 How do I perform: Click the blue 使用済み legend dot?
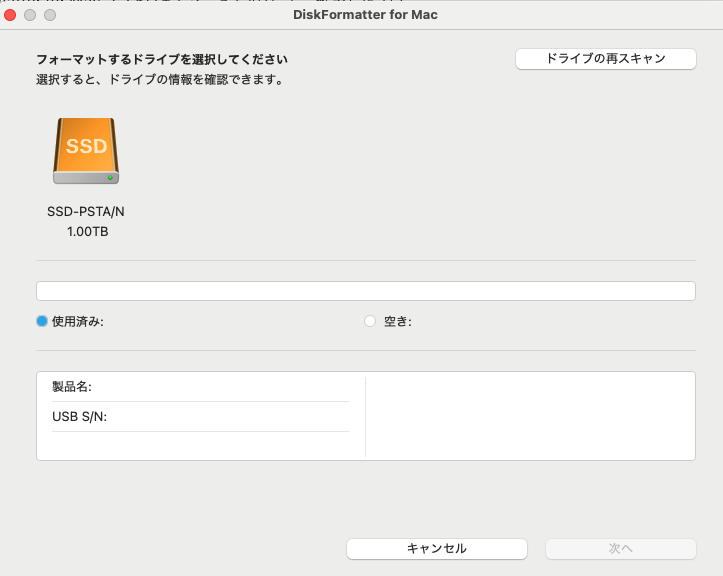(42, 321)
